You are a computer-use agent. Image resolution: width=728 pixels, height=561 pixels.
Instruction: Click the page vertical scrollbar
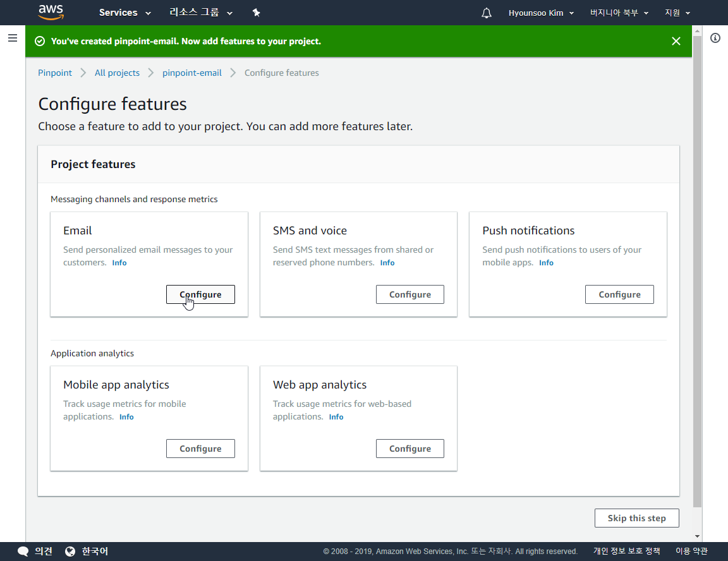697,272
